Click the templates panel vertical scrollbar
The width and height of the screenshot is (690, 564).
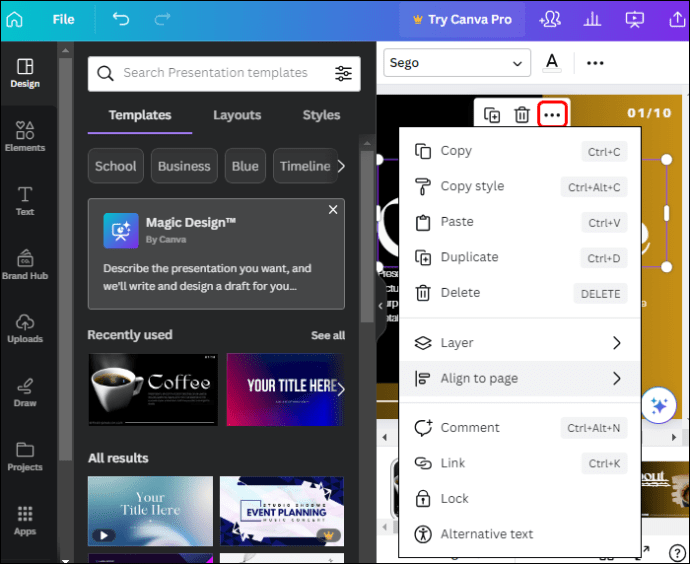[367, 238]
